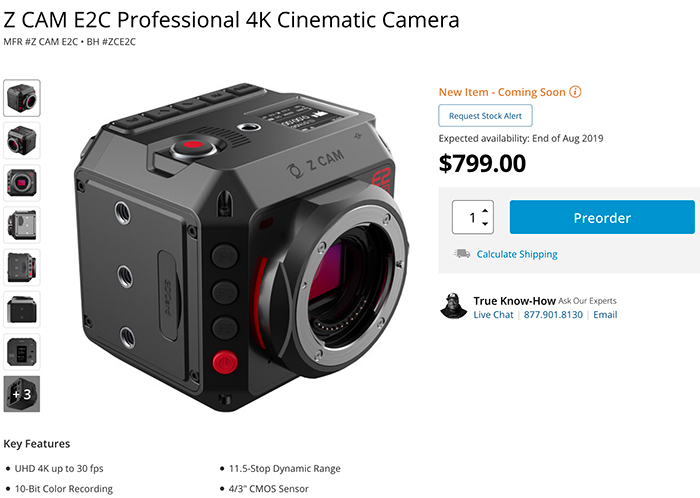This screenshot has height=498, width=700.
Task: Select the second camera thumbnail
Action: point(22,140)
